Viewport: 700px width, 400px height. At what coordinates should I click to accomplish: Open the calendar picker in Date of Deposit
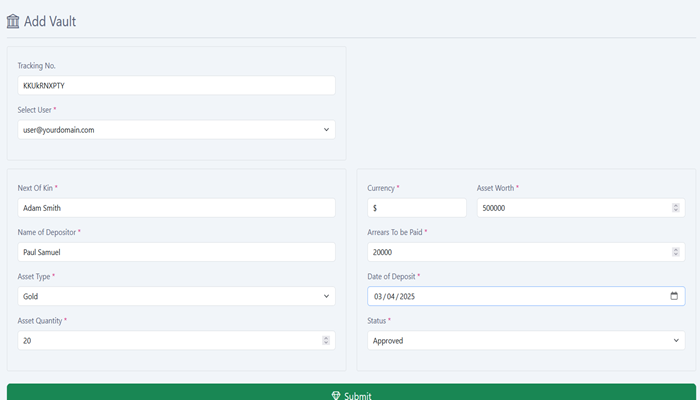pyautogui.click(x=674, y=296)
